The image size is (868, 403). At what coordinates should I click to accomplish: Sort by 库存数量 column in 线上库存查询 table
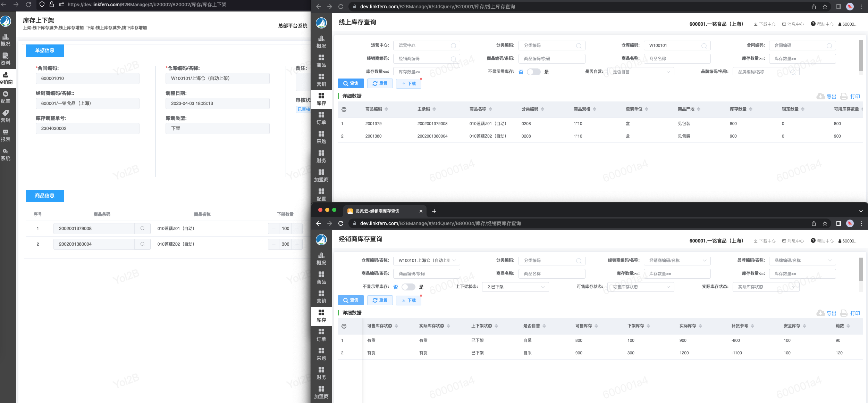[x=750, y=109]
